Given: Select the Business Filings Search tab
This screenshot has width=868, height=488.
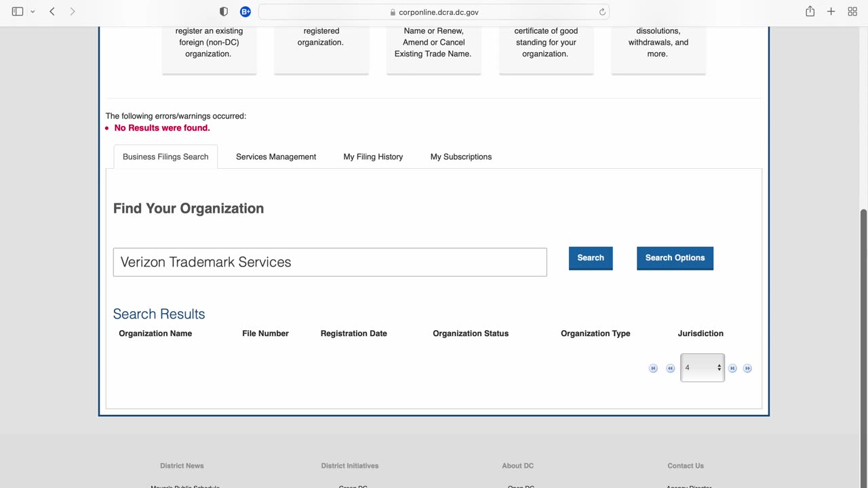Looking at the screenshot, I should [165, 157].
